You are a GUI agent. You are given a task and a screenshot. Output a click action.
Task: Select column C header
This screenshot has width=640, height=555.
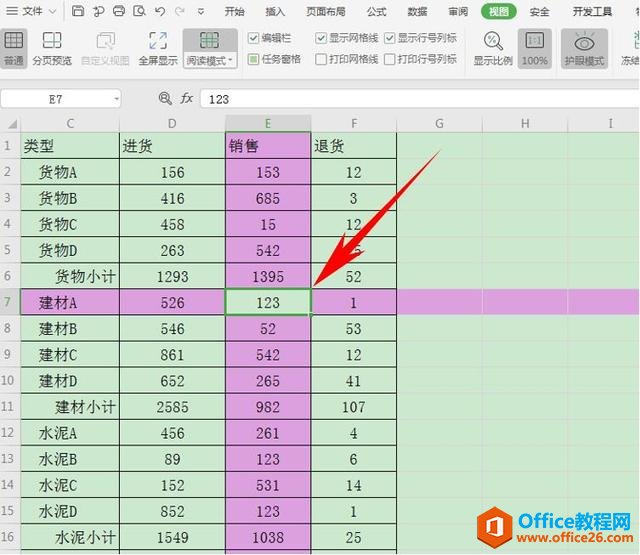pos(70,123)
